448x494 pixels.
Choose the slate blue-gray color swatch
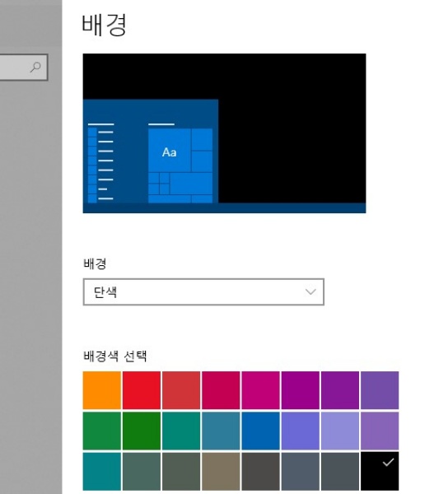click(x=301, y=471)
